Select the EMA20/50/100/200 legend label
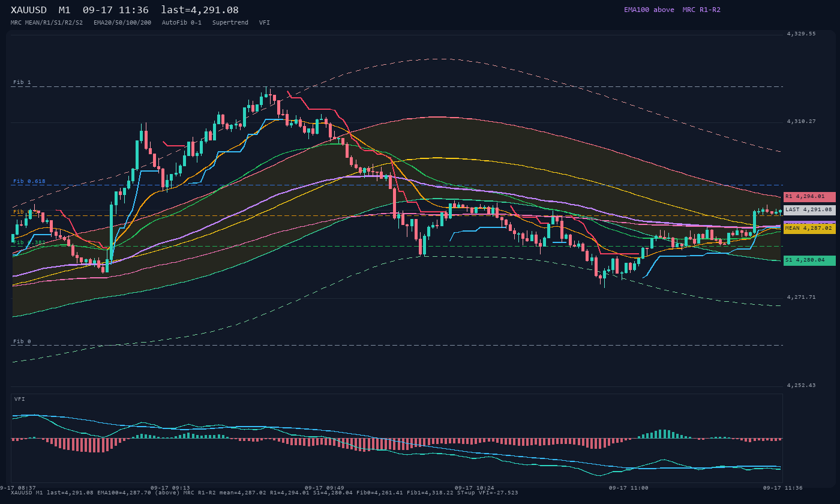840x504 pixels. pyautogui.click(x=122, y=22)
